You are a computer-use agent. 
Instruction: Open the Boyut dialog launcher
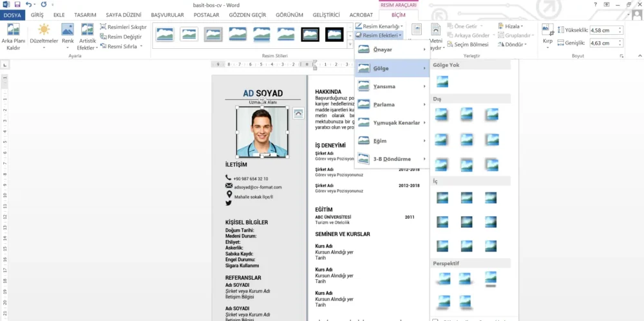(x=622, y=56)
